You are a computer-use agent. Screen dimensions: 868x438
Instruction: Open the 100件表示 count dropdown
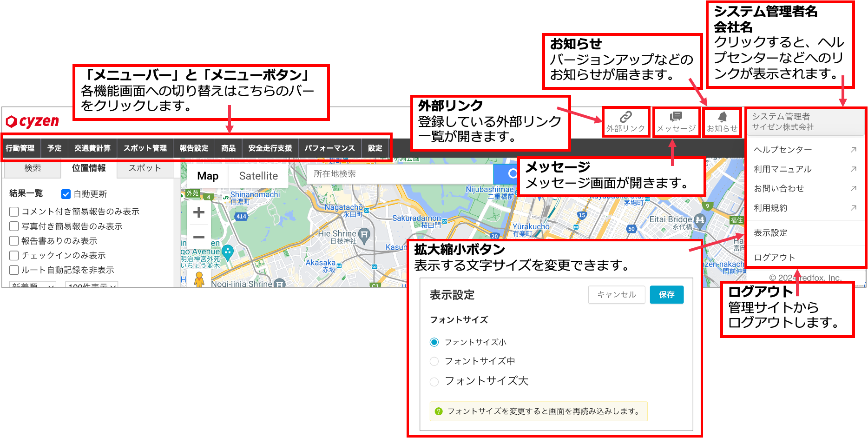(x=92, y=285)
